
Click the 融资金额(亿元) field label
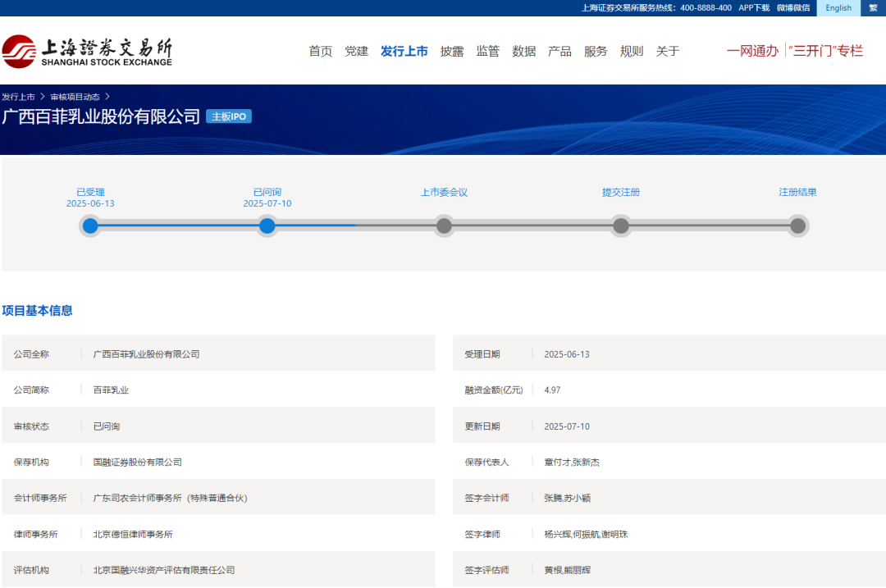(x=494, y=390)
